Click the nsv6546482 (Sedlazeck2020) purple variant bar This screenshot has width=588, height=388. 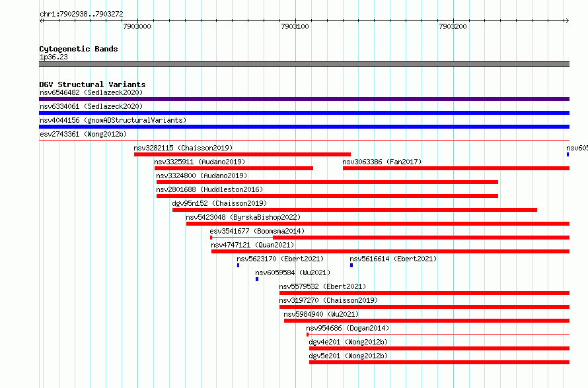(x=304, y=99)
